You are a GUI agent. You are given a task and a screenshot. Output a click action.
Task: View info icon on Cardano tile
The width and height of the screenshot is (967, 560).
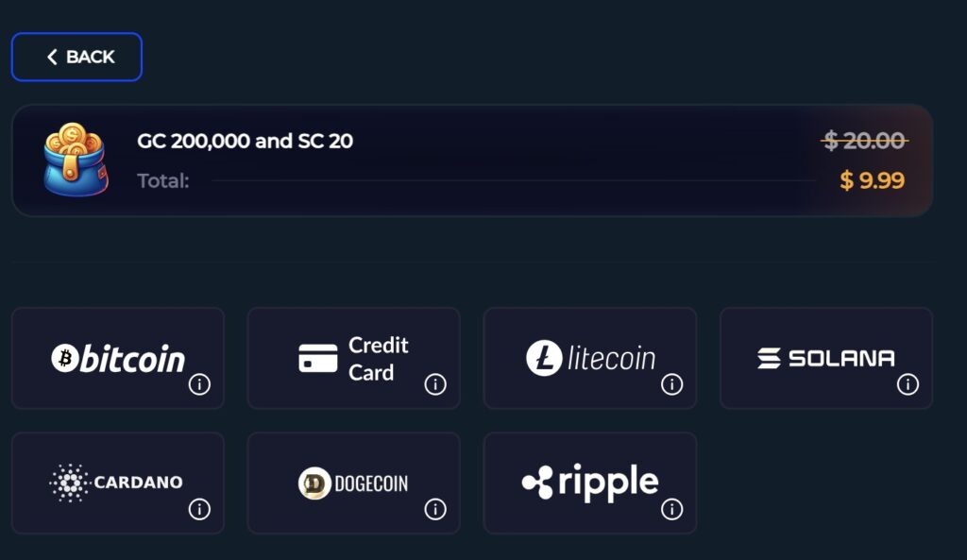pyautogui.click(x=199, y=509)
